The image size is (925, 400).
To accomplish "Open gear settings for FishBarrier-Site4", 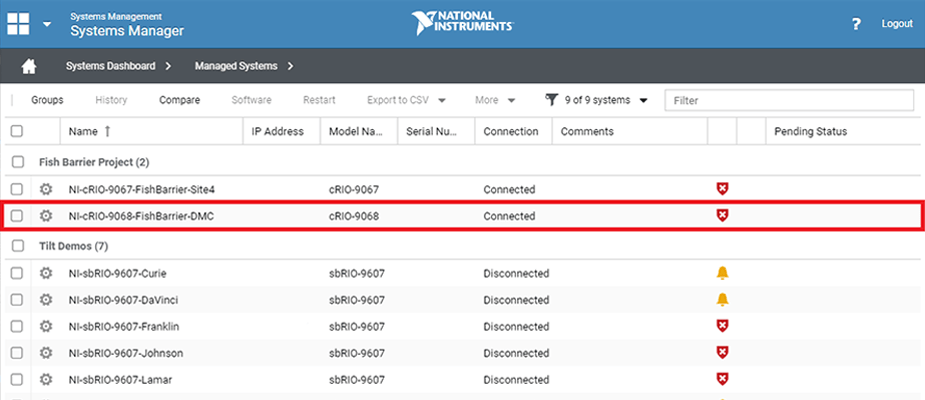I will pyautogui.click(x=46, y=189).
